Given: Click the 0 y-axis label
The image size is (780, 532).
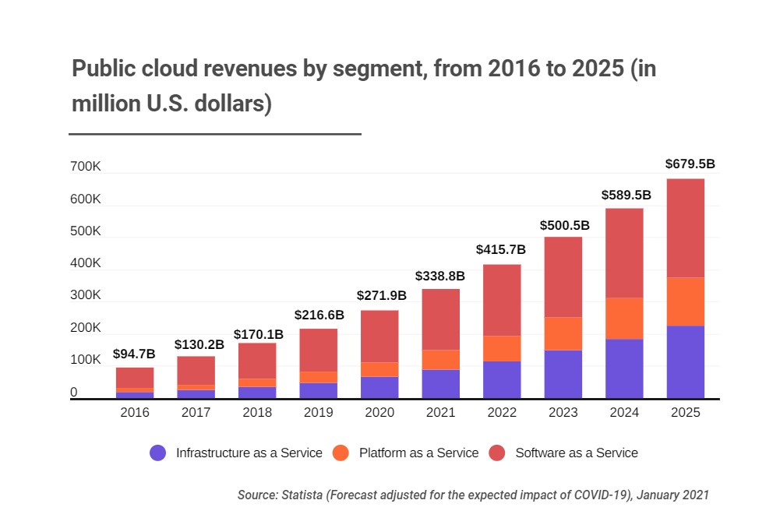Looking at the screenshot, I should (73, 392).
